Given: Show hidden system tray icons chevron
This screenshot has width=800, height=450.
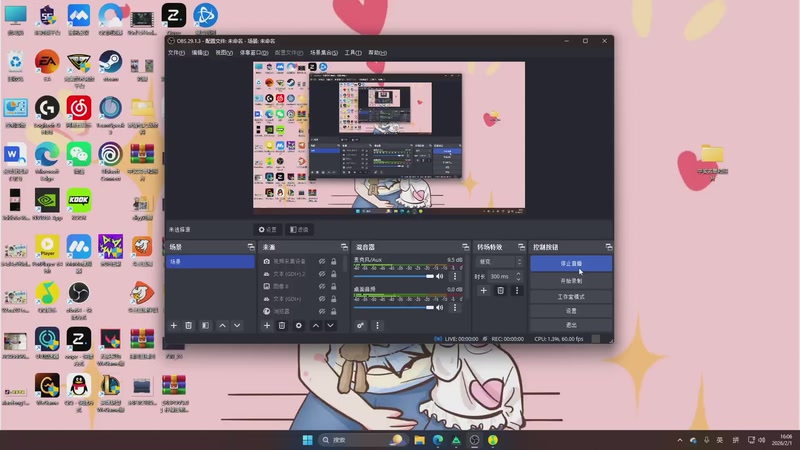Looking at the screenshot, I should click(x=680, y=440).
